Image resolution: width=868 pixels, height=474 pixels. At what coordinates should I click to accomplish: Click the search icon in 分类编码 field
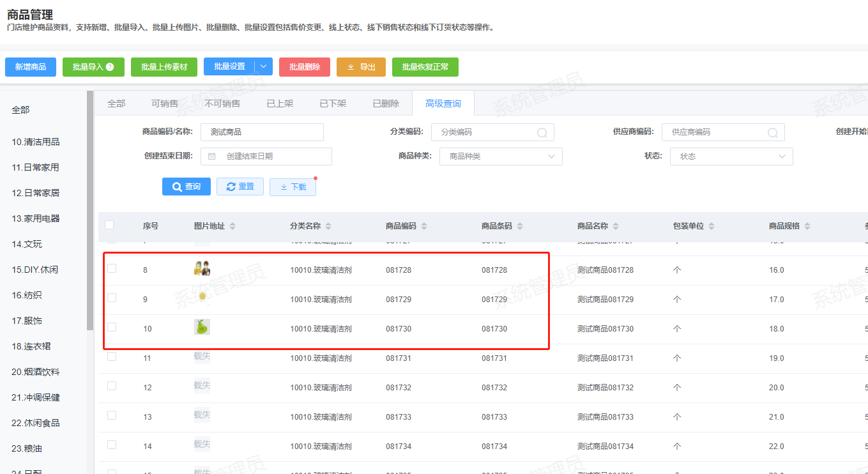point(542,133)
